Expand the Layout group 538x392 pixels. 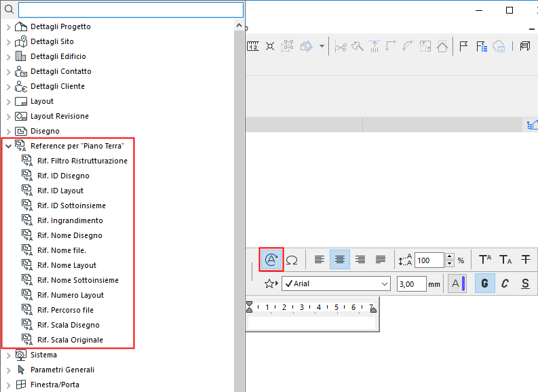pyautogui.click(x=9, y=102)
